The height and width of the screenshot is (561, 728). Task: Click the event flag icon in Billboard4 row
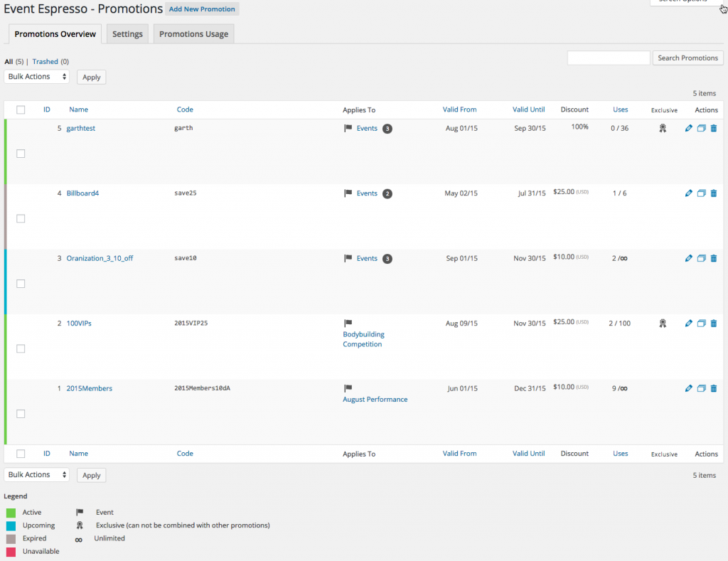point(348,193)
